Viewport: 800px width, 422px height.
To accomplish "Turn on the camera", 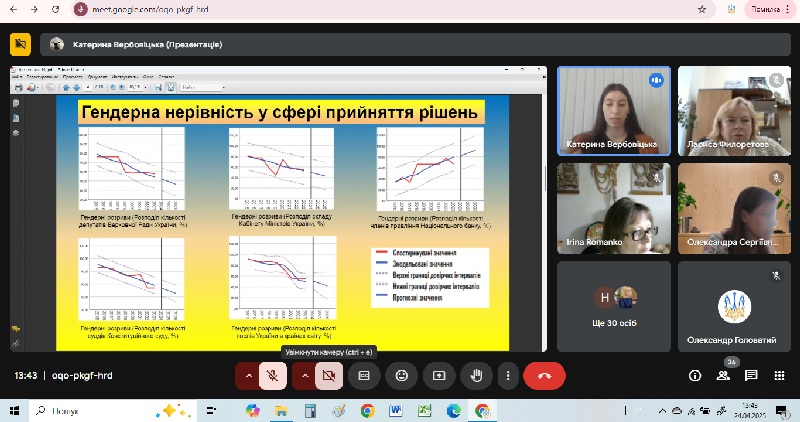I will pos(326,376).
